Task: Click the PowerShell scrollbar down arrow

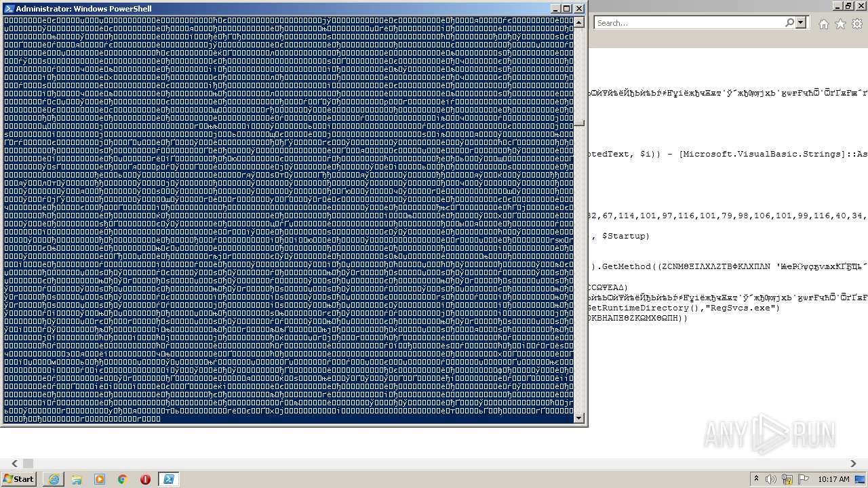Action: tap(579, 418)
